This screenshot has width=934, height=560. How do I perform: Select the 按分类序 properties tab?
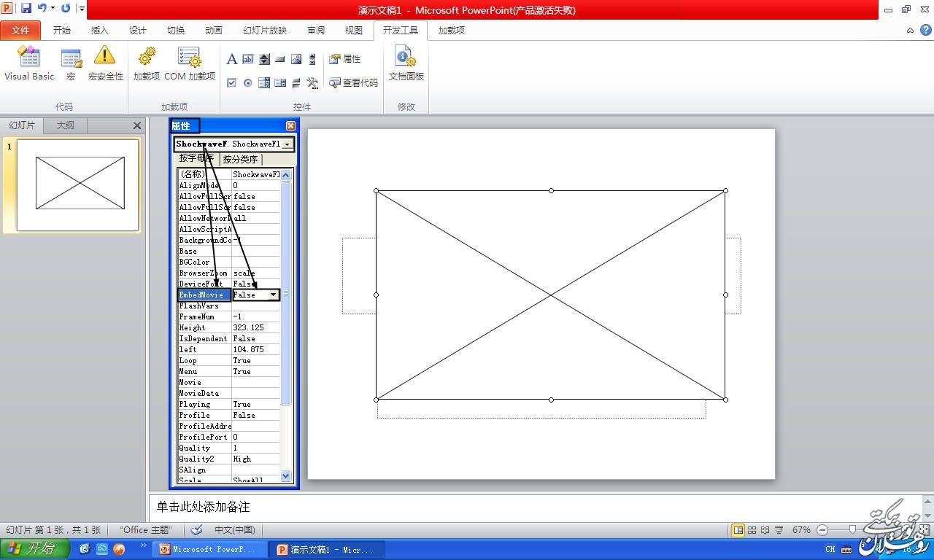(x=240, y=159)
